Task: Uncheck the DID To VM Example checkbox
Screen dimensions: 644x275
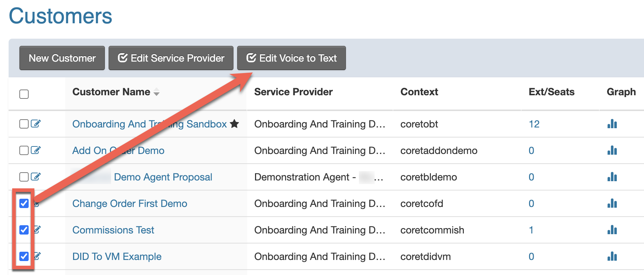Action: tap(24, 256)
